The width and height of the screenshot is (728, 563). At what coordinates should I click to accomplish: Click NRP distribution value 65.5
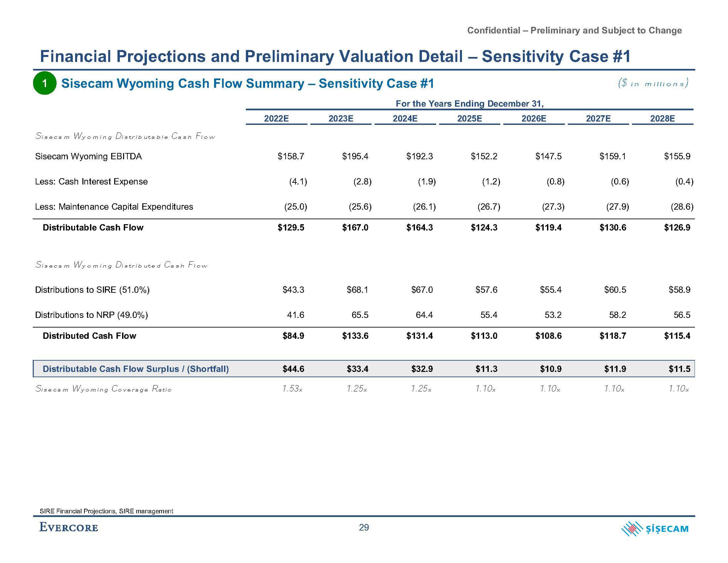360,315
